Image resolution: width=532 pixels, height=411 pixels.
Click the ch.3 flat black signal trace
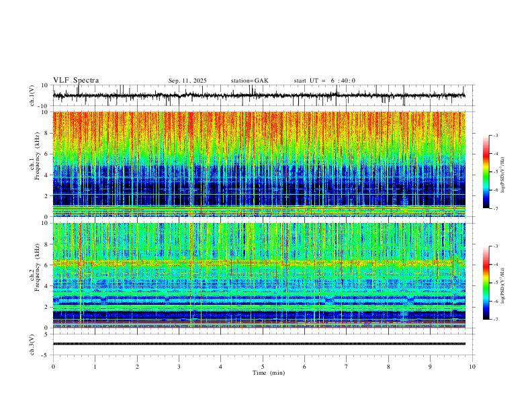point(259,344)
